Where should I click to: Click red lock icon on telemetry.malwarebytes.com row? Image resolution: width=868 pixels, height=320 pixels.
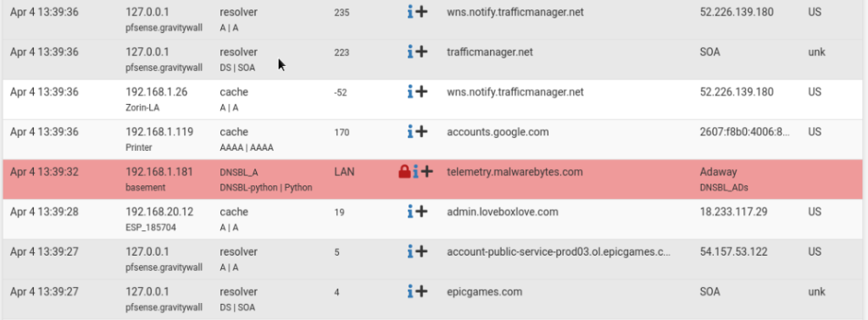click(404, 173)
